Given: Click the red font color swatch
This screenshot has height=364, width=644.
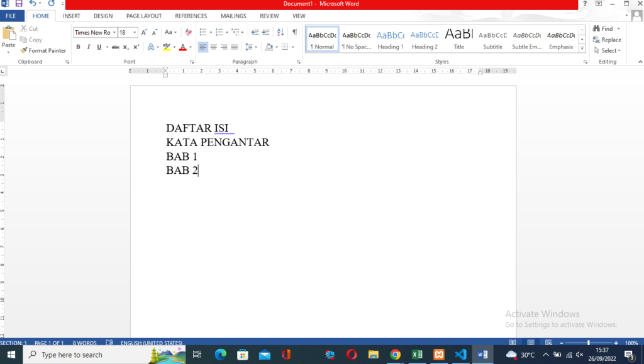Looking at the screenshot, I should click(182, 47).
